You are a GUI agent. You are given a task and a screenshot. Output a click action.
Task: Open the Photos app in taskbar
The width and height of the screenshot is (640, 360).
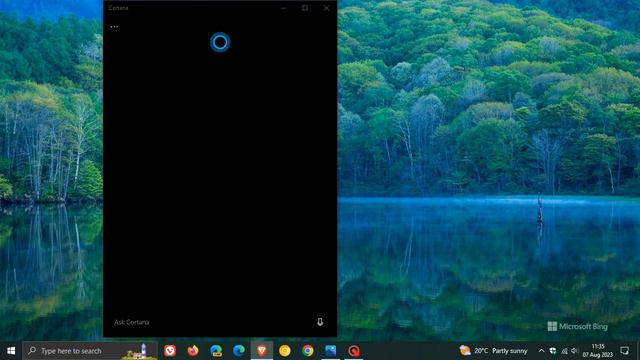[x=331, y=351]
